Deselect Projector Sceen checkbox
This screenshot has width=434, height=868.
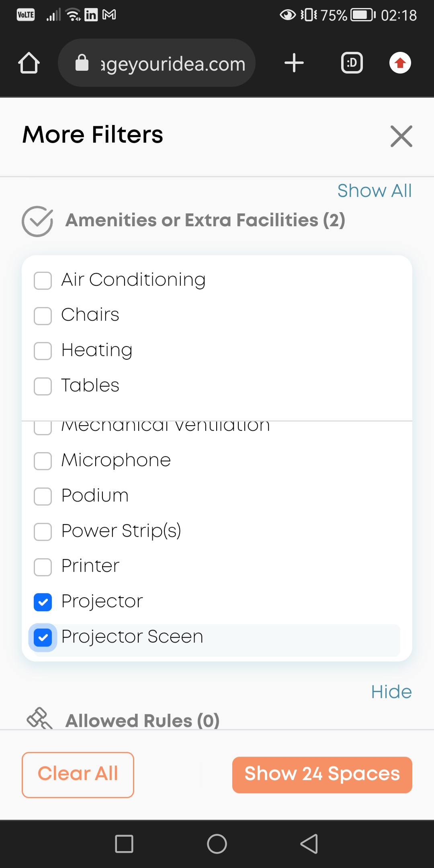(x=43, y=637)
